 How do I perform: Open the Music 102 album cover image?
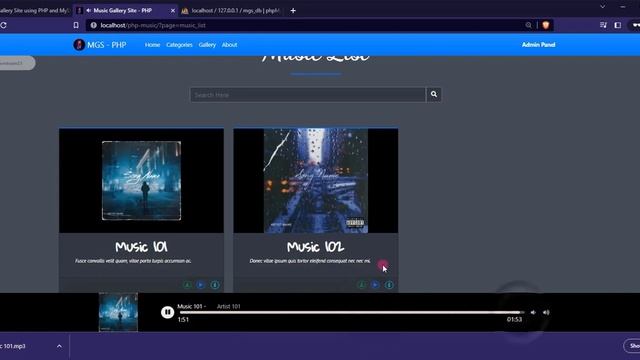(316, 181)
